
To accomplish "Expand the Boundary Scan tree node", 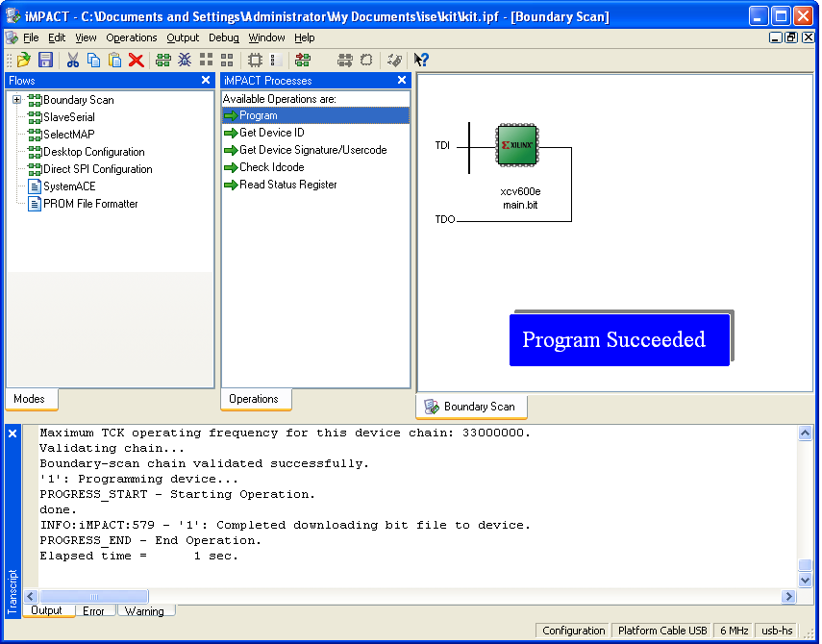I will [16, 99].
